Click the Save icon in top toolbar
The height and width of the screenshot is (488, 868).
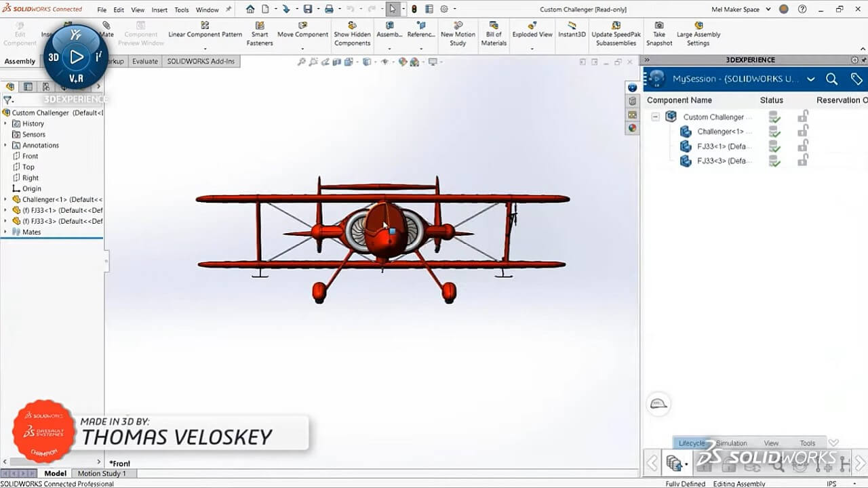point(307,9)
